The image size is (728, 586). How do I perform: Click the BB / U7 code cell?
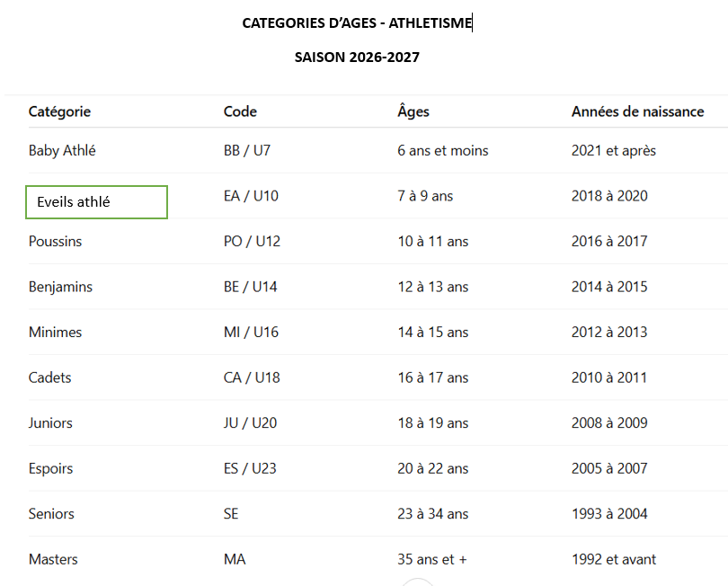tap(247, 150)
